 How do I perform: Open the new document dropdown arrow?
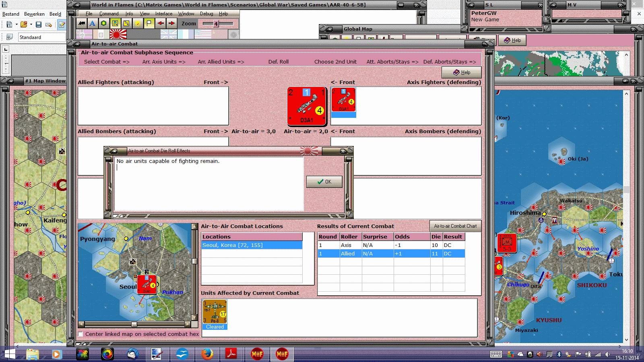point(17,25)
